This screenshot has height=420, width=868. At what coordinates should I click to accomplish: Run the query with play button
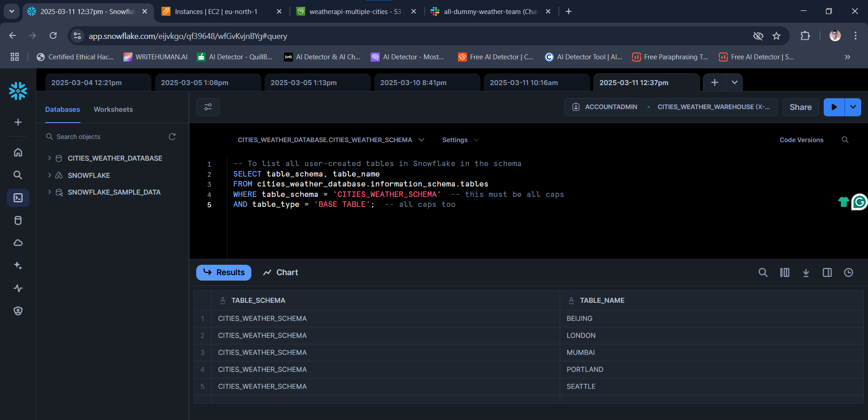(x=834, y=107)
